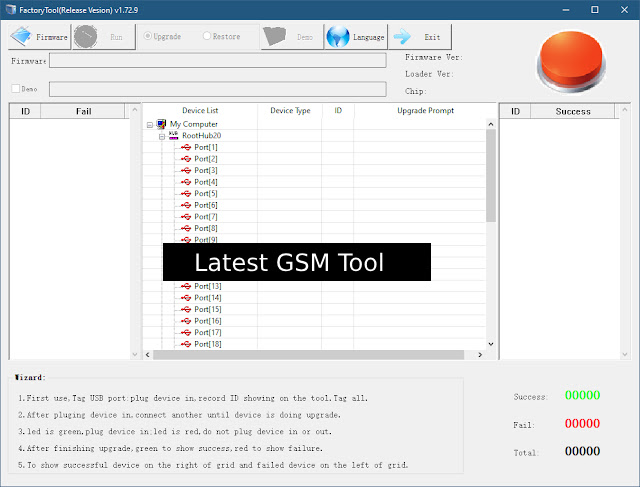Click the USB icon for Port[6]
The image size is (640, 487).
point(186,205)
